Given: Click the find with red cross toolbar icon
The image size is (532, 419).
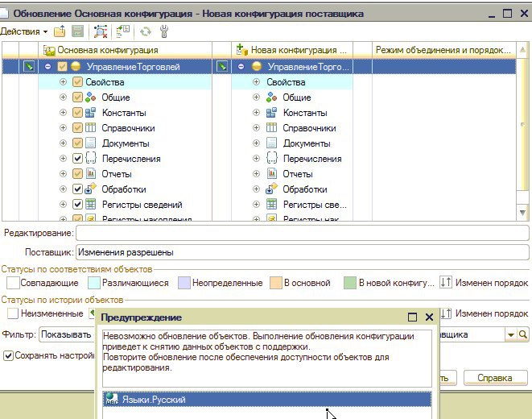Looking at the screenshot, I should pos(101,31).
